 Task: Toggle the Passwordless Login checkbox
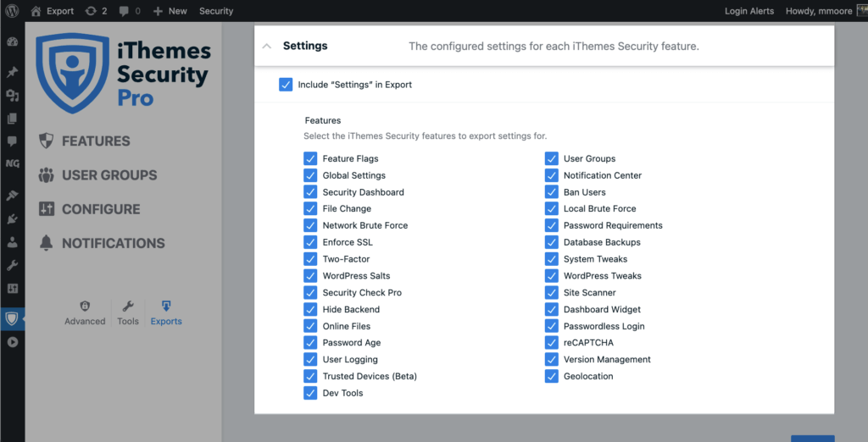(x=551, y=326)
